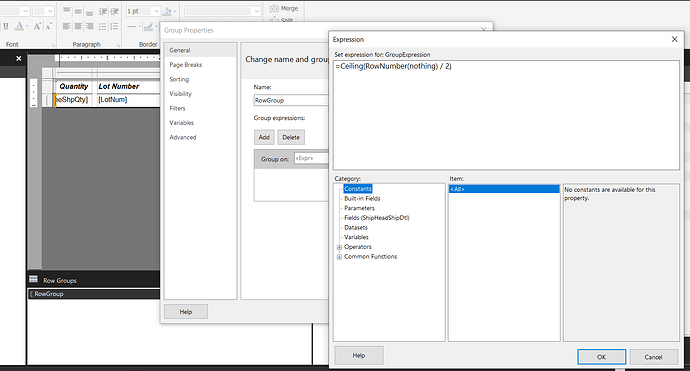Click OK in the Expression dialog
Image resolution: width=690 pixels, height=371 pixels.
(x=602, y=357)
